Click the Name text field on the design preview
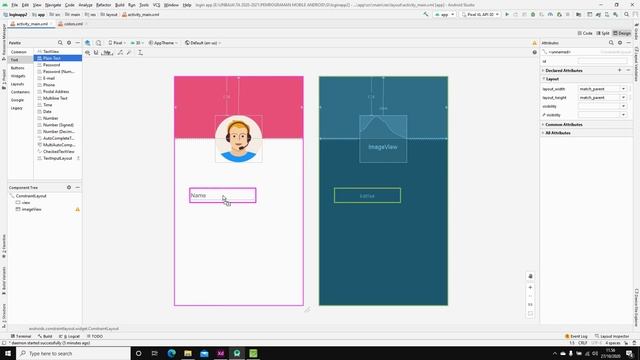 tap(223, 196)
